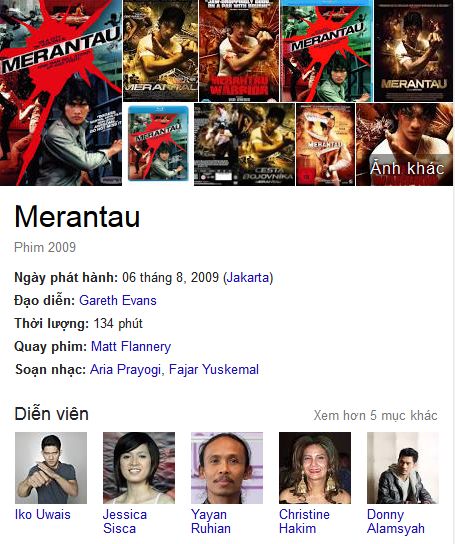Click the Christine Hakim name link
Screen dimensions: 455x544
coord(304,521)
